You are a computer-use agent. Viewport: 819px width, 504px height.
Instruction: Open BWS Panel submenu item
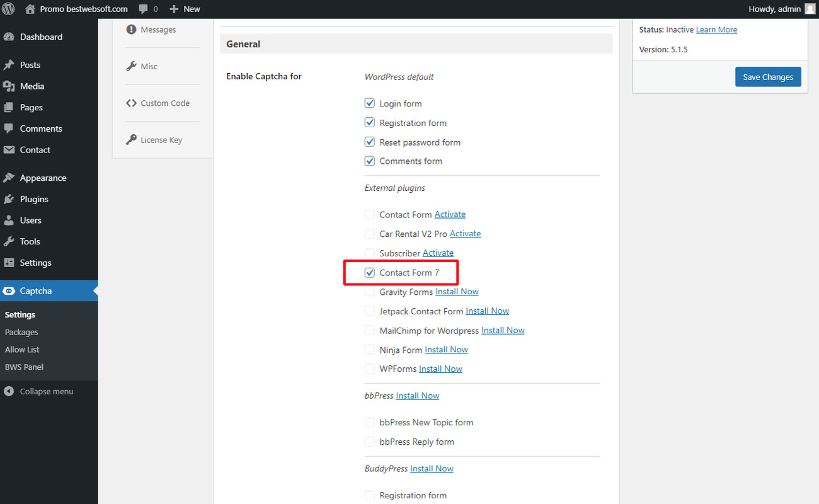point(24,367)
